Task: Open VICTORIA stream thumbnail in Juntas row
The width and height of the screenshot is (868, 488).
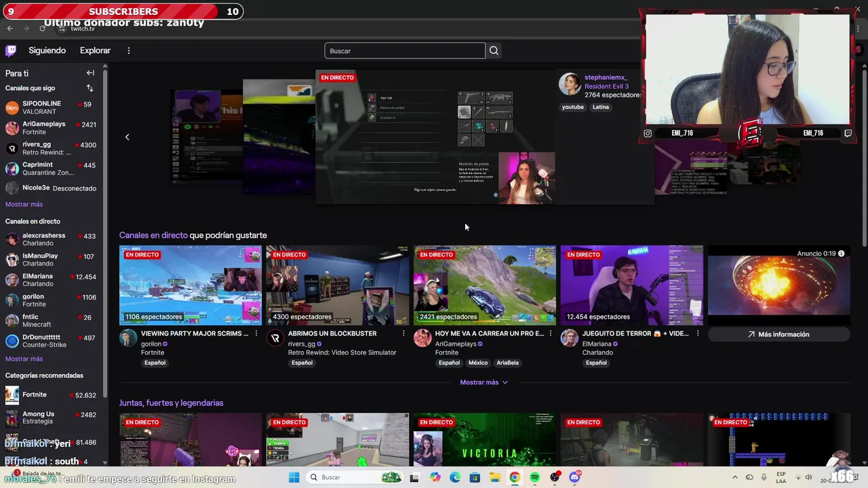Action: pyautogui.click(x=485, y=439)
